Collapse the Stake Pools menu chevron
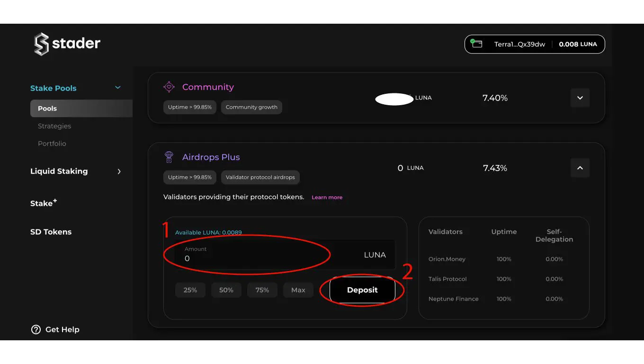 [118, 88]
